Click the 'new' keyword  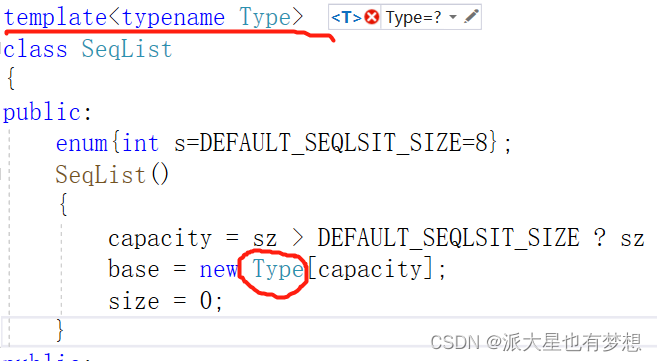(x=218, y=269)
